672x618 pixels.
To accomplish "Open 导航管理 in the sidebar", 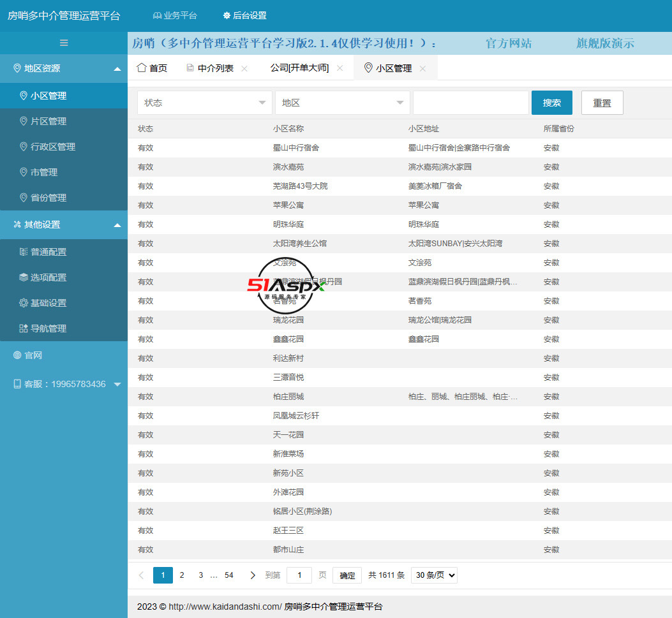I will point(48,328).
